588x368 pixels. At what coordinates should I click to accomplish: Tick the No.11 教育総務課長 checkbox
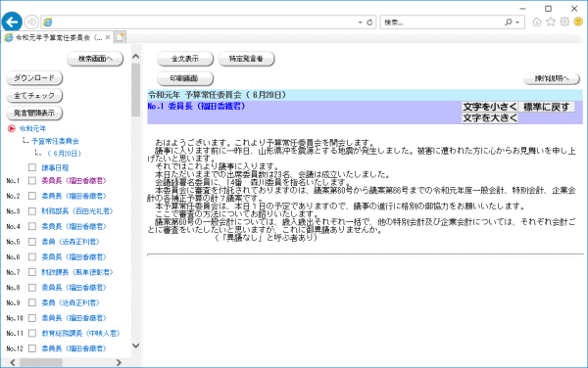coord(32,333)
